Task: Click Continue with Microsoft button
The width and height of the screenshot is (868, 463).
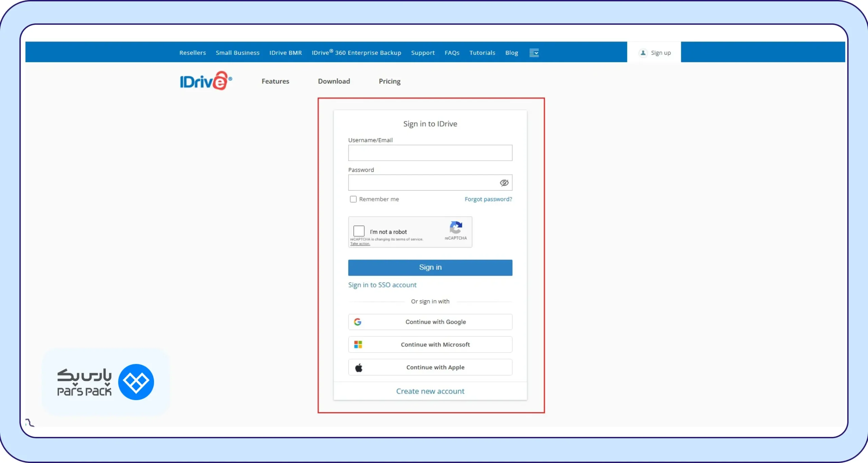Action: (x=430, y=344)
